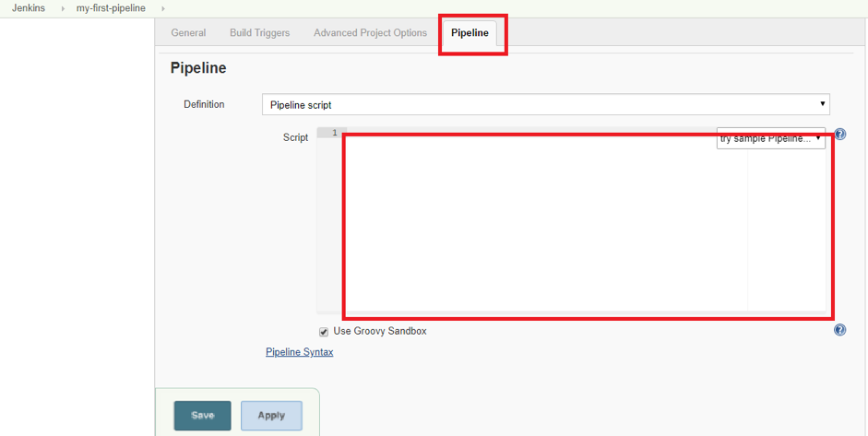
Task: Navigate to Jenkins home via breadcrumb
Action: point(29,8)
